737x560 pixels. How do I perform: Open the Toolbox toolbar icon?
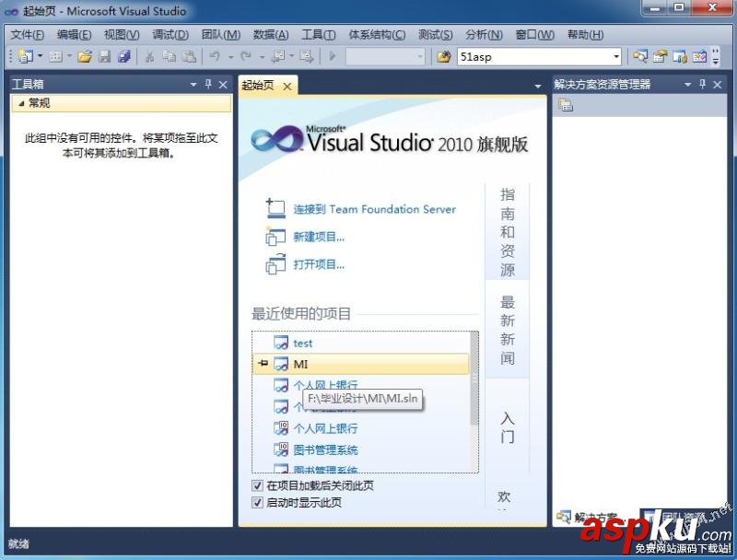[699, 57]
